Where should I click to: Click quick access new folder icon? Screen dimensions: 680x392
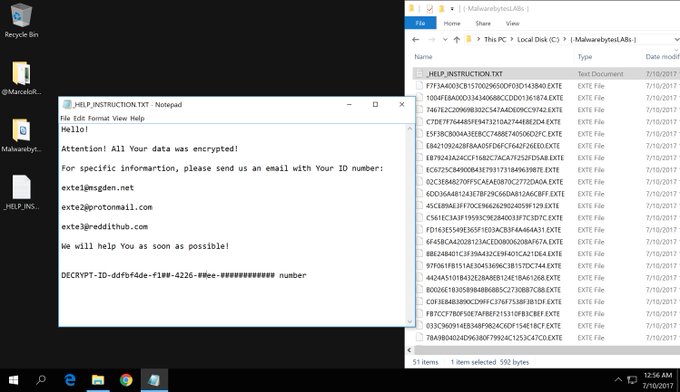[441, 8]
